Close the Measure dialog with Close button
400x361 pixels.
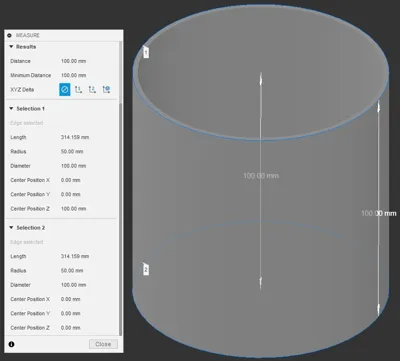click(103, 344)
